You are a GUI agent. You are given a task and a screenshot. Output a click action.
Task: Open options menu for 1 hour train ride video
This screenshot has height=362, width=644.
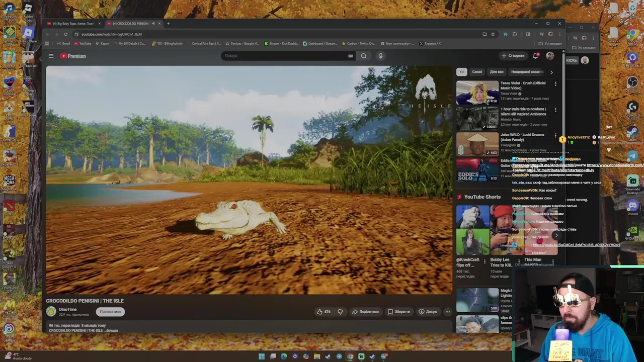555,110
